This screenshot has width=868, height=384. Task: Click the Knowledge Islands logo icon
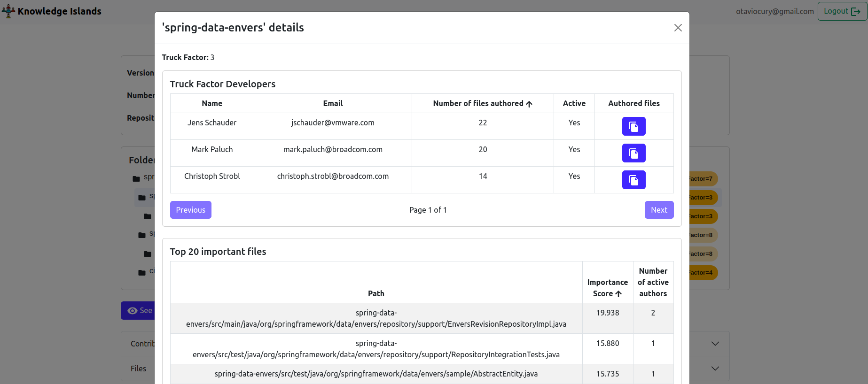(x=8, y=11)
